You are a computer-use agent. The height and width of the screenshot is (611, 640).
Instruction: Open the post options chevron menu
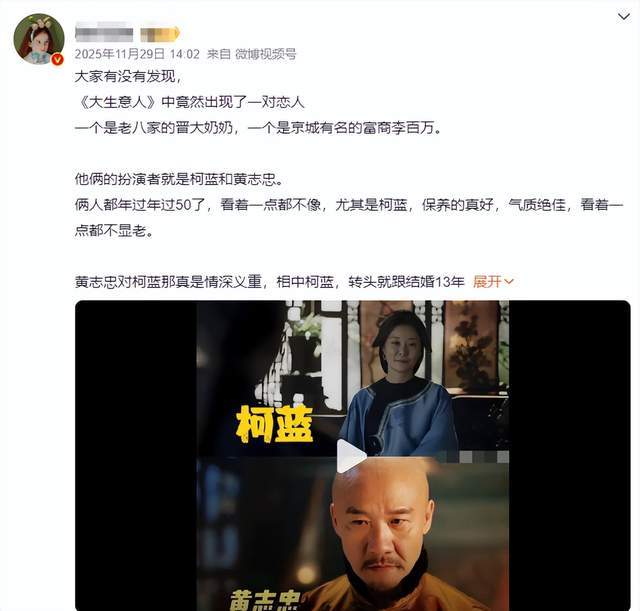(x=623, y=17)
